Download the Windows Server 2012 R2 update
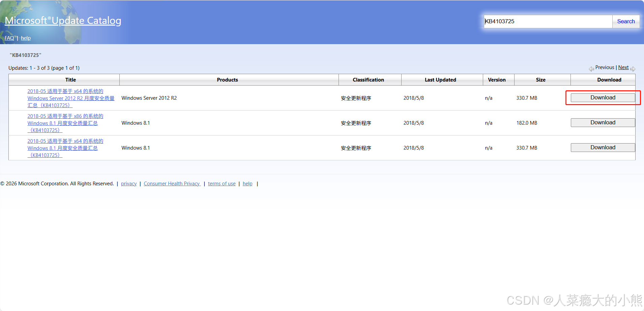 click(x=603, y=98)
